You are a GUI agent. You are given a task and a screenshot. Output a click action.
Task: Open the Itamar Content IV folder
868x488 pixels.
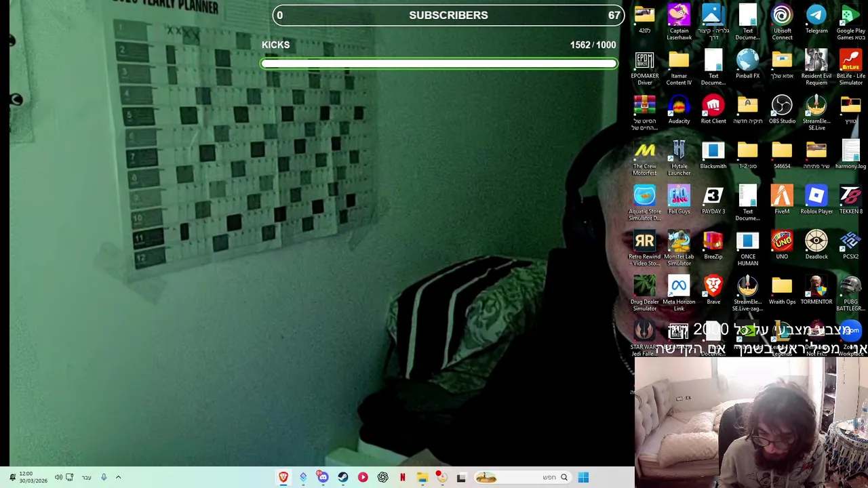(679, 67)
